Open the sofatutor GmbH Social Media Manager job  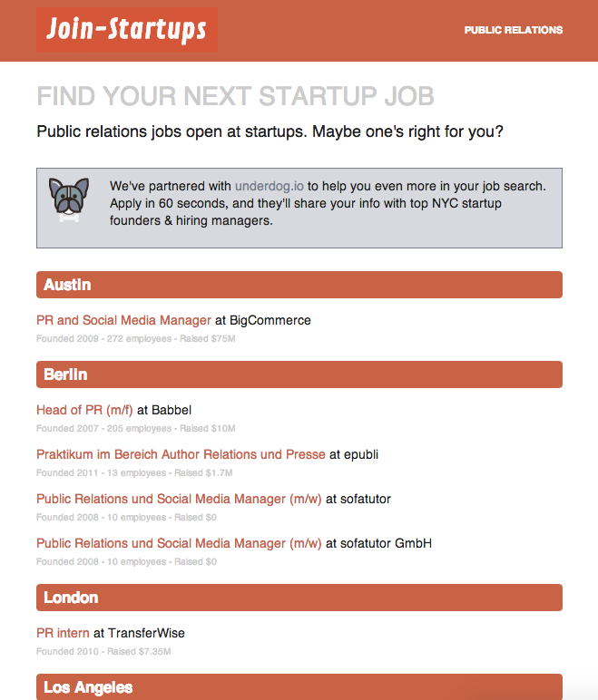(x=179, y=543)
